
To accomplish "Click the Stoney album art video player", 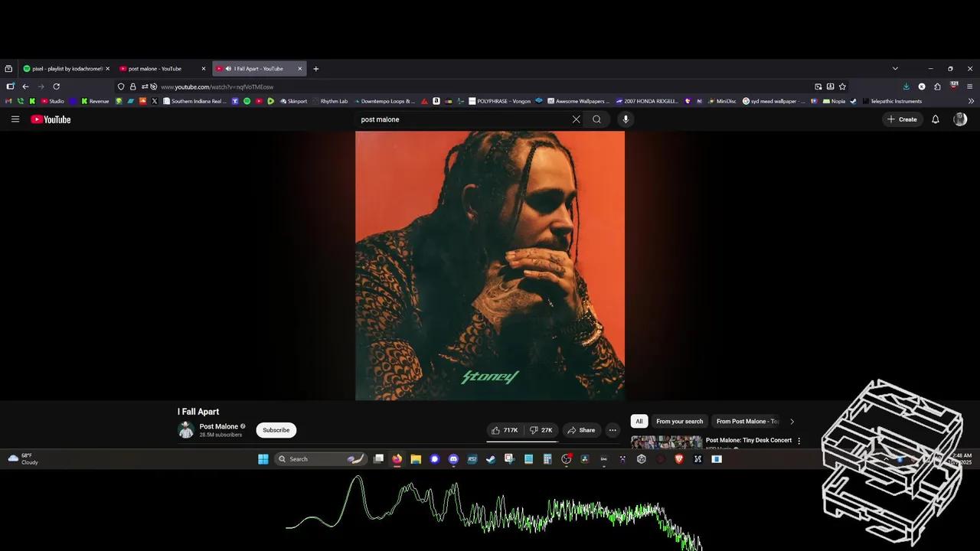I will (x=490, y=266).
